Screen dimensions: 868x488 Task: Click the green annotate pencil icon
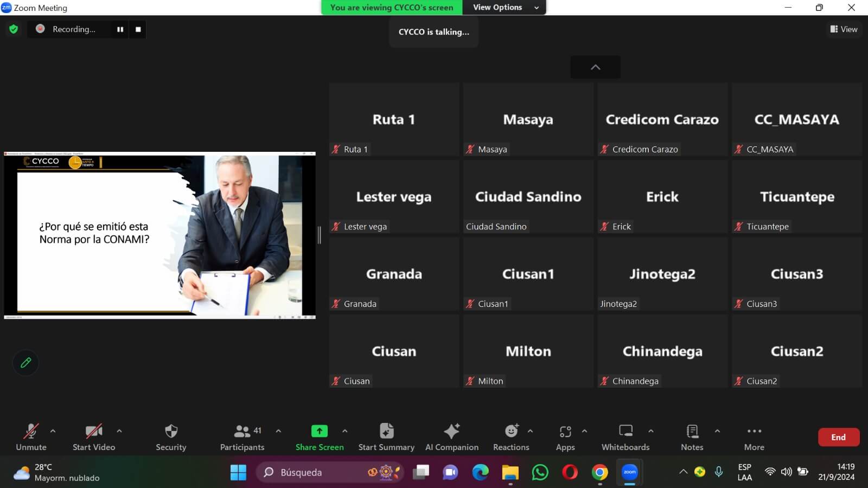pyautogui.click(x=25, y=363)
